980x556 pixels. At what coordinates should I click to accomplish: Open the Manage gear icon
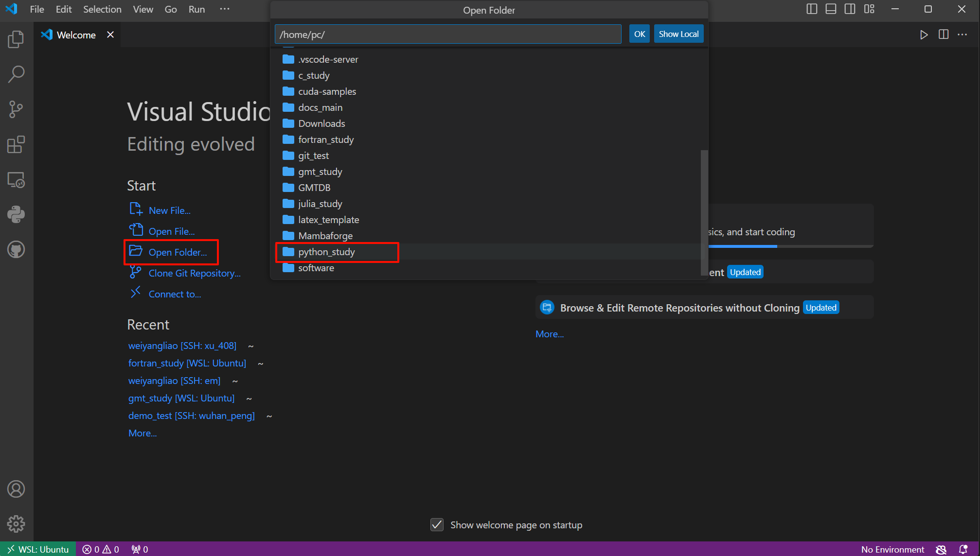pos(16,524)
